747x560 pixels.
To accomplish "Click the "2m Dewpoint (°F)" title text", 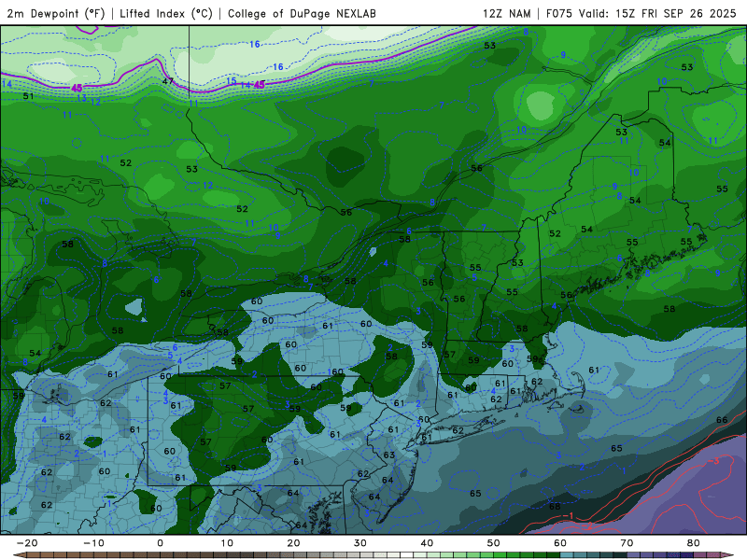I will (x=55, y=13).
